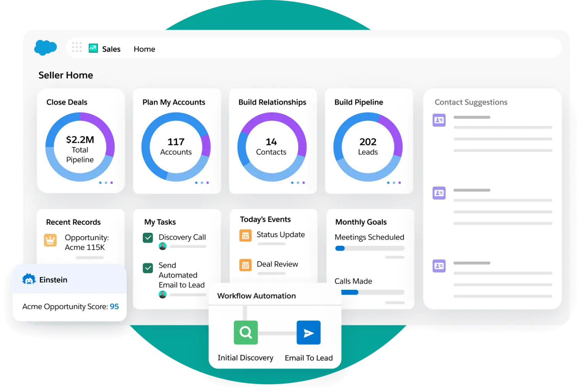
Task: Click the Einstein mascot icon
Action: coord(29,279)
